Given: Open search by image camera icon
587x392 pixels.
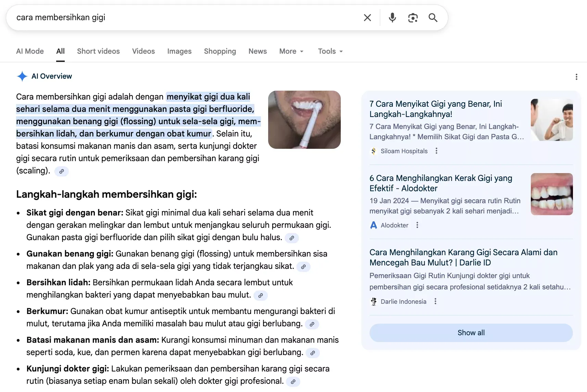Looking at the screenshot, I should 413,18.
